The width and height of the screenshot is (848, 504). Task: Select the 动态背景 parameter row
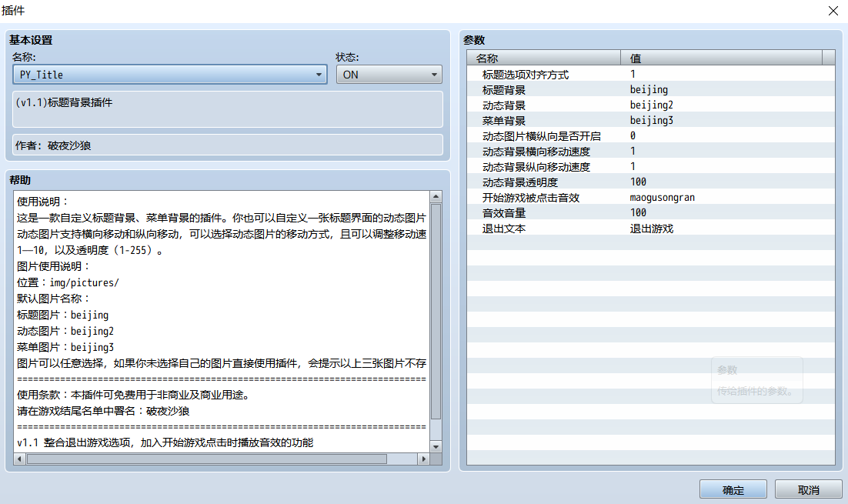pos(650,105)
